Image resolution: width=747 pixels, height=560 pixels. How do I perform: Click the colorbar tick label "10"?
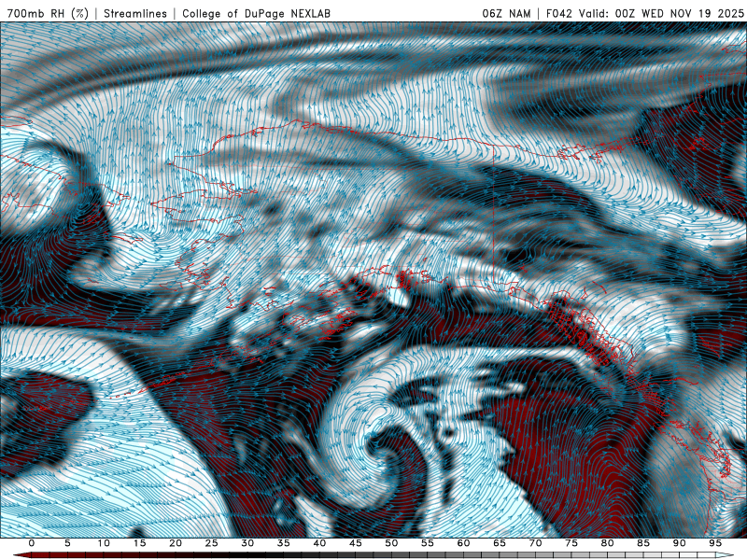click(104, 543)
